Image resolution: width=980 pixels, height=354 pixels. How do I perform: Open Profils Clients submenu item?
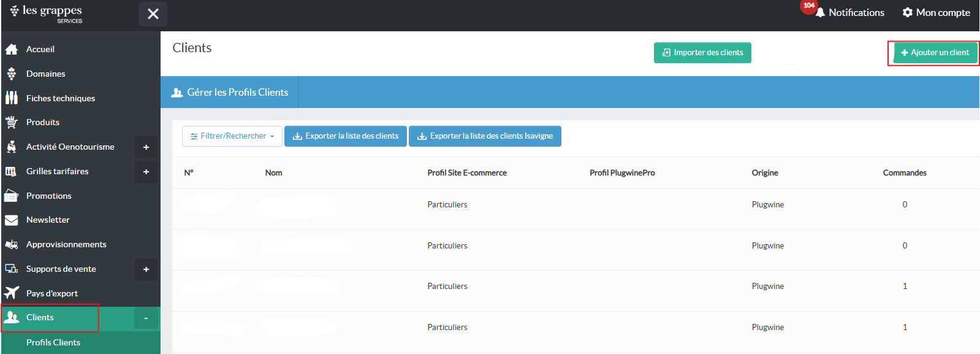[53, 342]
